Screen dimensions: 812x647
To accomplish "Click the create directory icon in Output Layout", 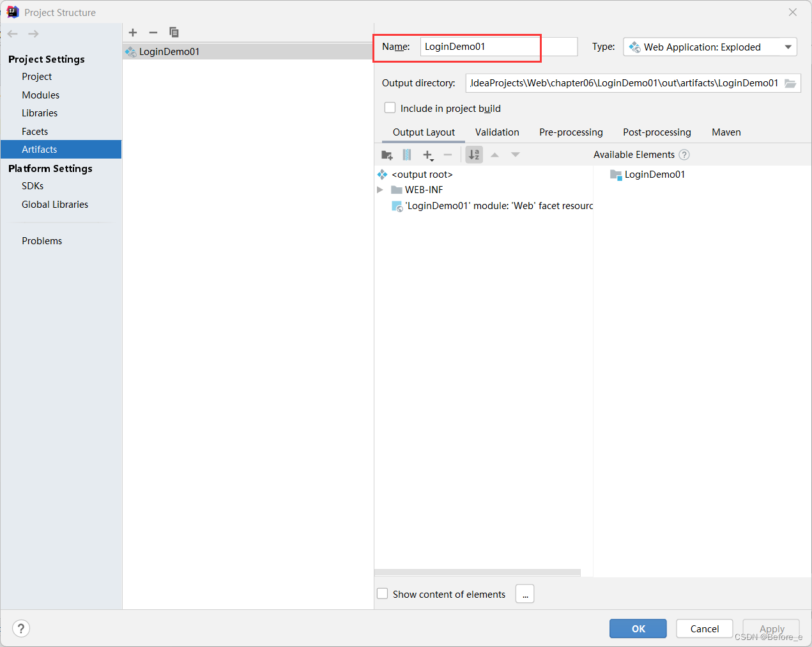I will coord(387,155).
